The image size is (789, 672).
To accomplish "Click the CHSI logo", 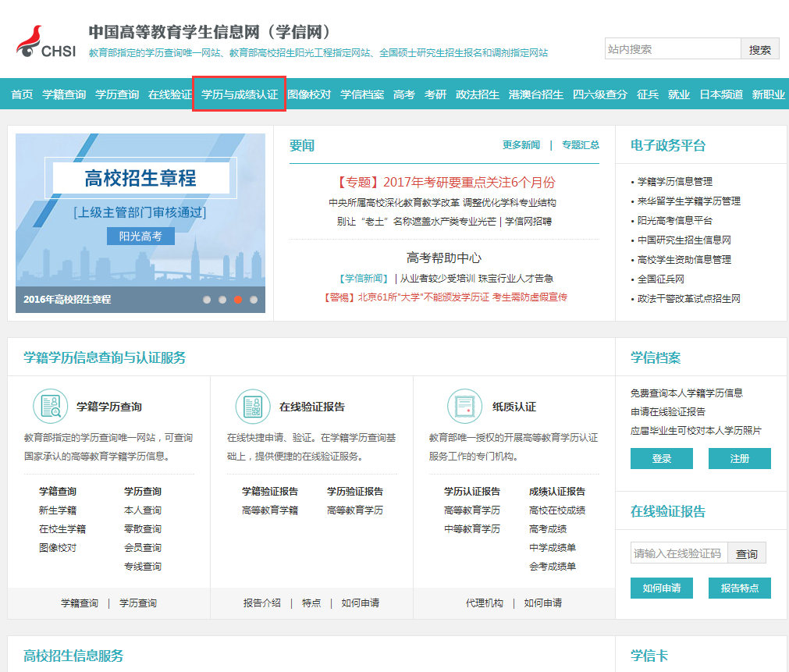I will [x=46, y=42].
